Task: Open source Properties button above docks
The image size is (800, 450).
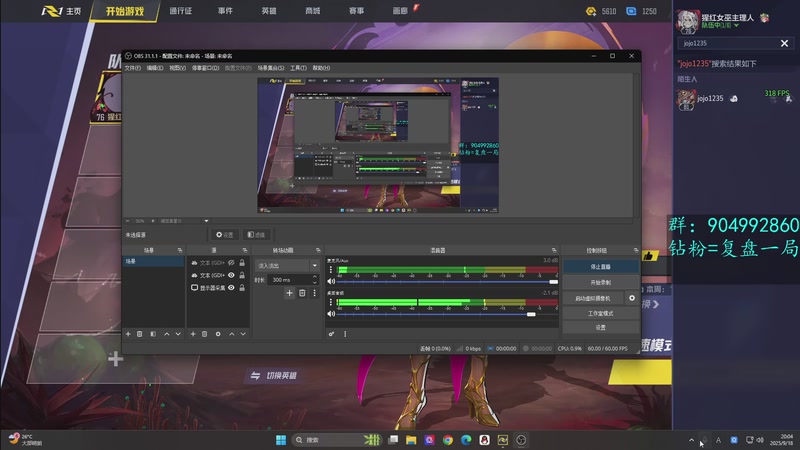Action: [224, 235]
